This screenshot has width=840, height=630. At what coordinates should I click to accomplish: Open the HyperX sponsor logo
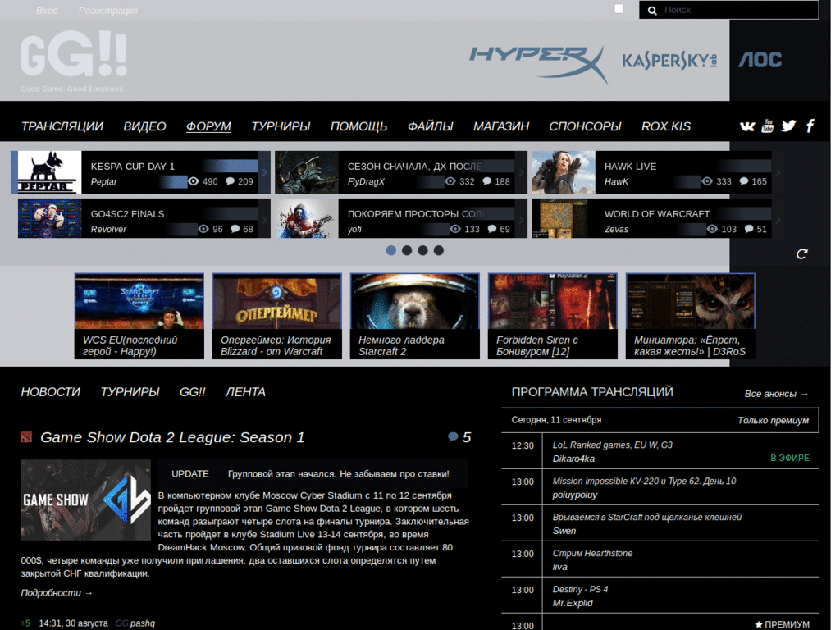click(538, 64)
